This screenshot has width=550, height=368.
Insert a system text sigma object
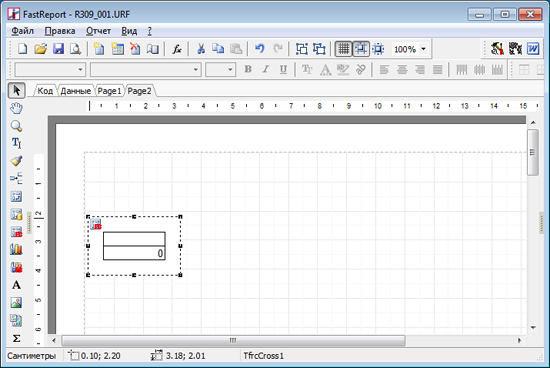click(16, 338)
